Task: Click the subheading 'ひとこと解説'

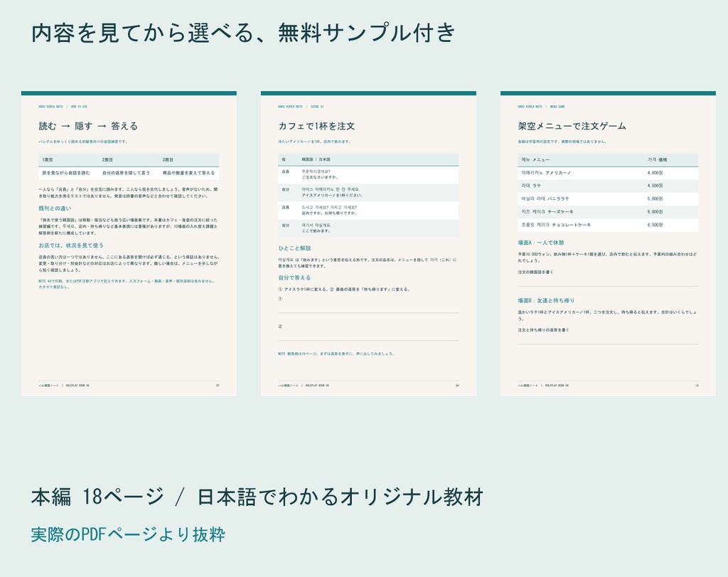Action: 294,248
